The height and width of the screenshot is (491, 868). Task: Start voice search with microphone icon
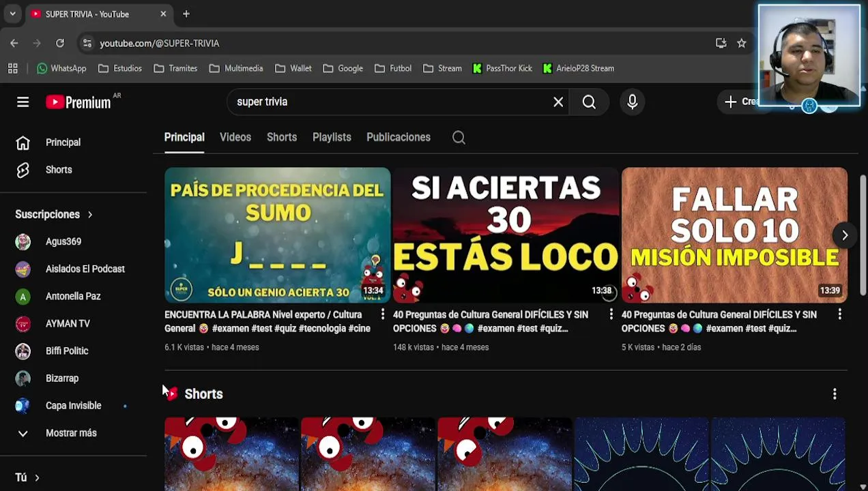tap(632, 102)
